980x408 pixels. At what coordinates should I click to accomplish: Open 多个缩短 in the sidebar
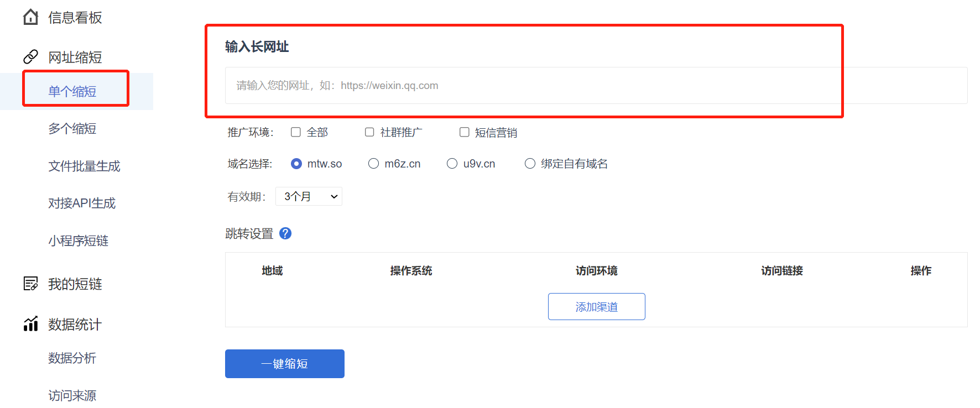(72, 129)
